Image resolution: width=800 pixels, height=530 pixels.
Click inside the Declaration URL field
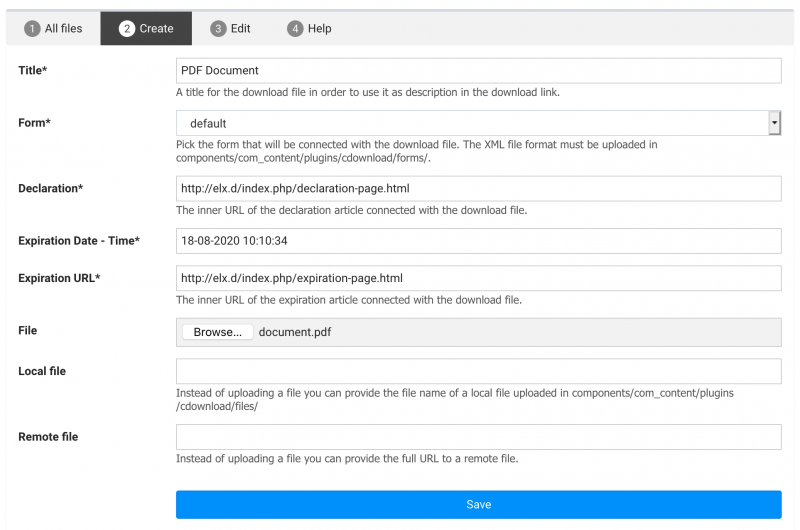pyautogui.click(x=479, y=189)
